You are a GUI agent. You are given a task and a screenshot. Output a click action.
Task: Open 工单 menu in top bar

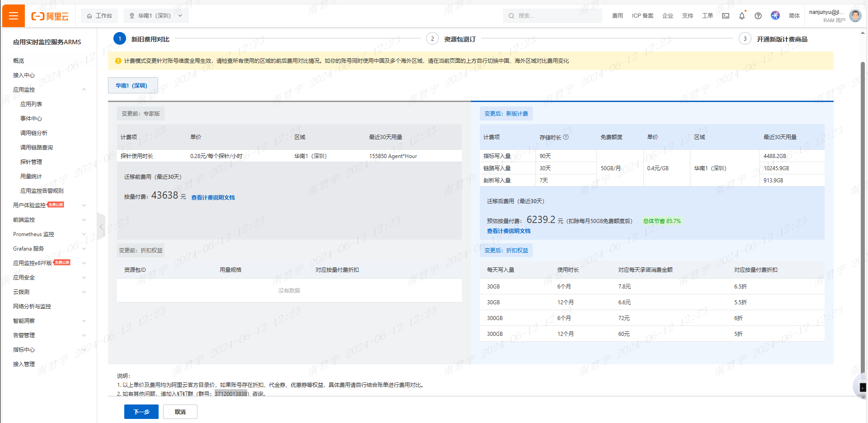click(707, 16)
